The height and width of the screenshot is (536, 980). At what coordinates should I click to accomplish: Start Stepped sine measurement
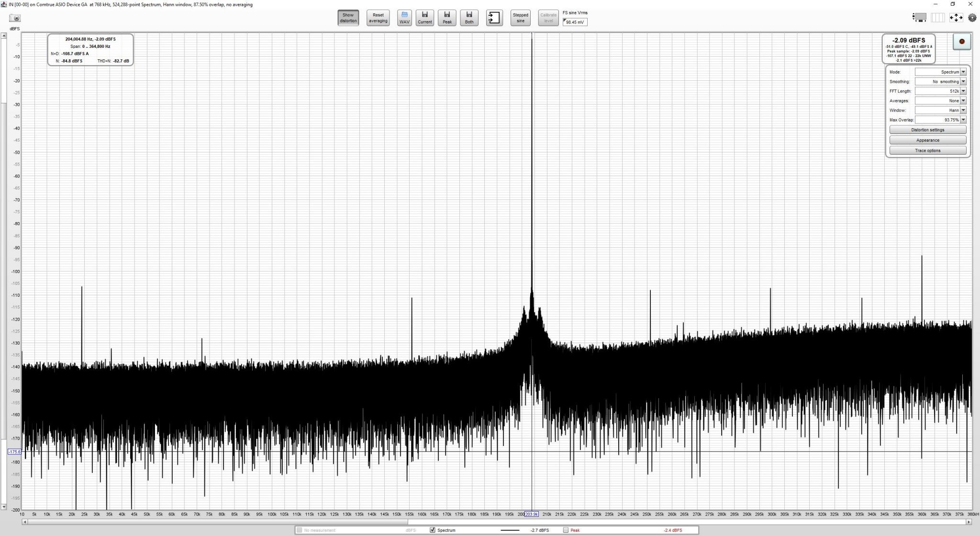click(520, 18)
